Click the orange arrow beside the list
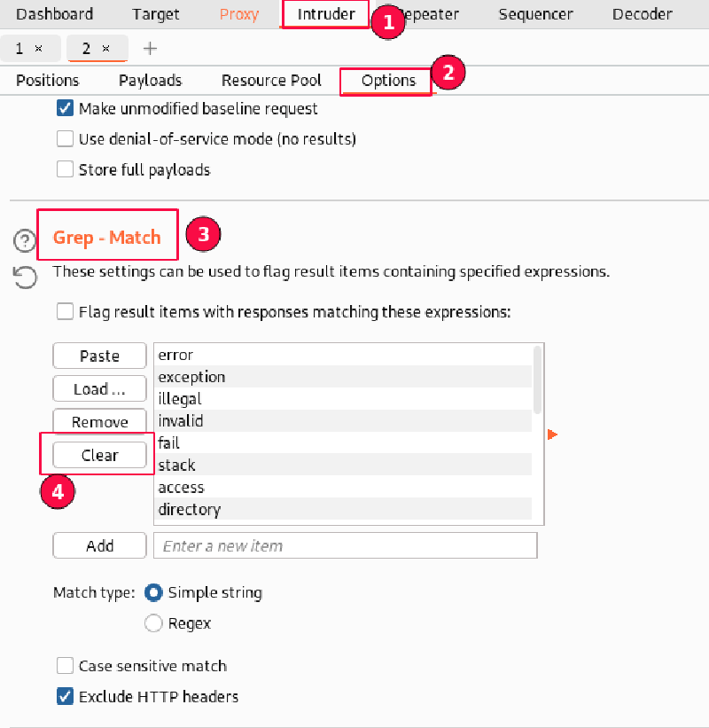This screenshot has width=709, height=728. pyautogui.click(x=552, y=434)
